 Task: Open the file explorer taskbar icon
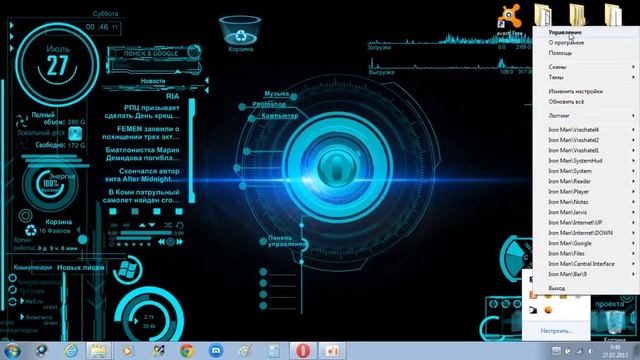point(98,351)
